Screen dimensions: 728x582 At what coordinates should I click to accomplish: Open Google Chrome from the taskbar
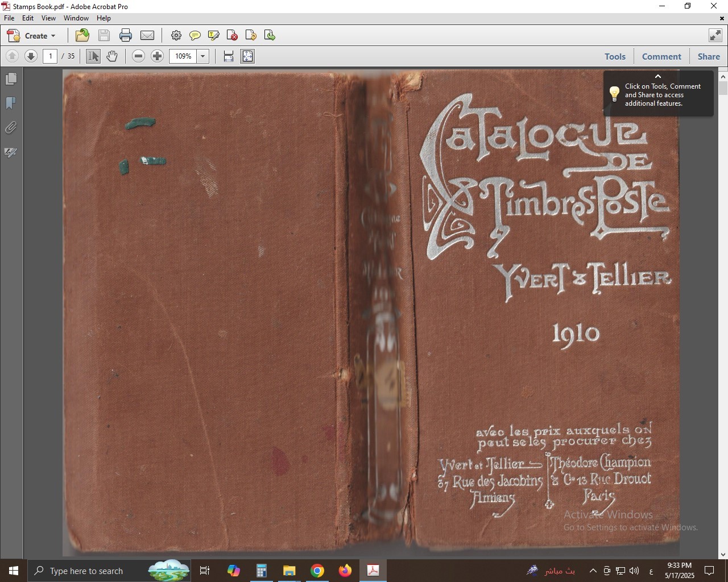point(317,571)
